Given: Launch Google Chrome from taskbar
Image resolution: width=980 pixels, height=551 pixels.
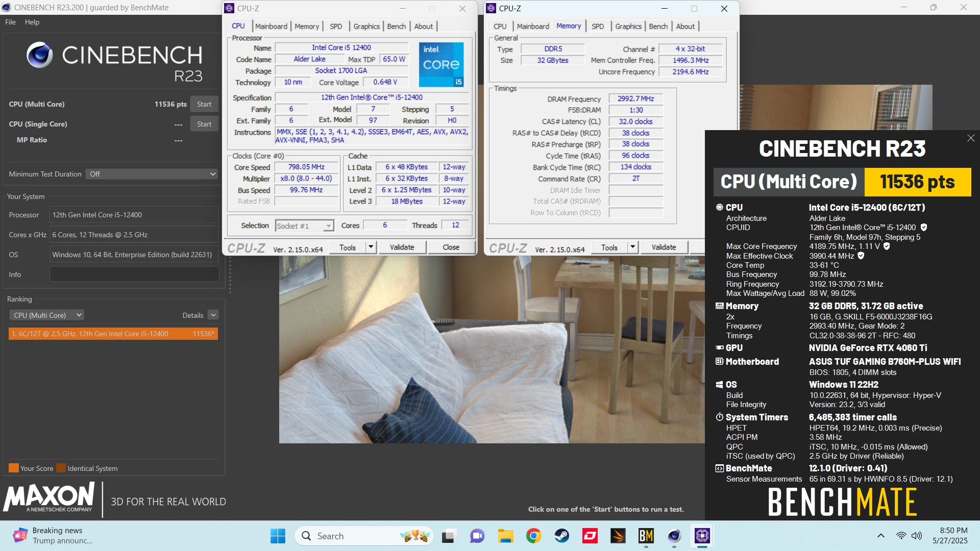Looking at the screenshot, I should [x=533, y=536].
